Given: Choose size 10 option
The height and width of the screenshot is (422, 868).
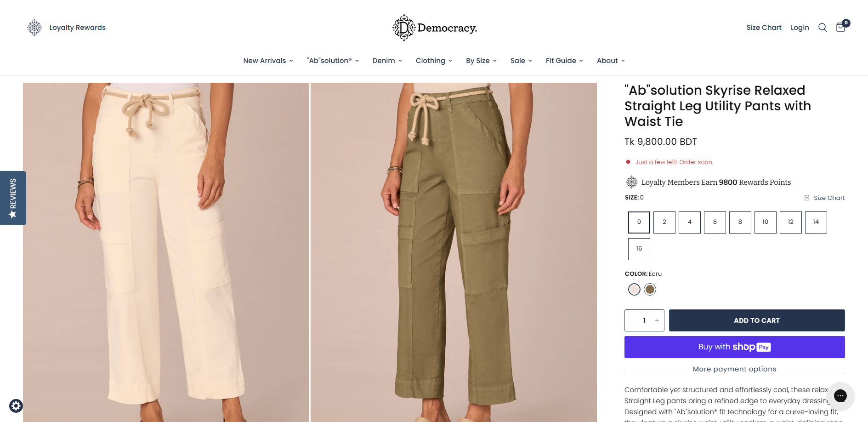Looking at the screenshot, I should [765, 222].
